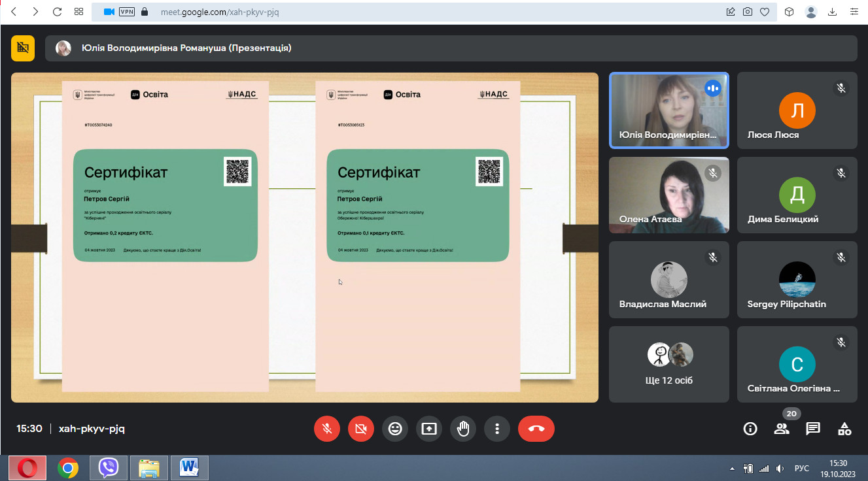Open meeting details info icon
The width and height of the screenshot is (868, 481).
750,429
